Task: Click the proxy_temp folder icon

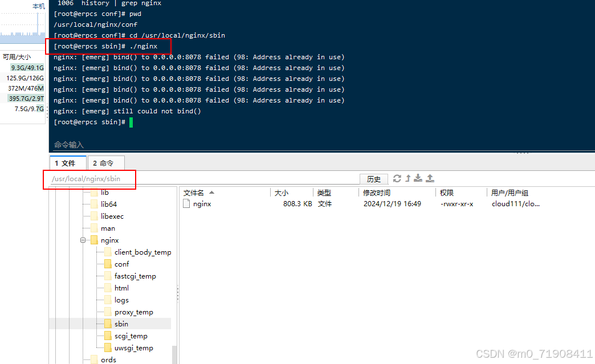Action: tap(107, 312)
